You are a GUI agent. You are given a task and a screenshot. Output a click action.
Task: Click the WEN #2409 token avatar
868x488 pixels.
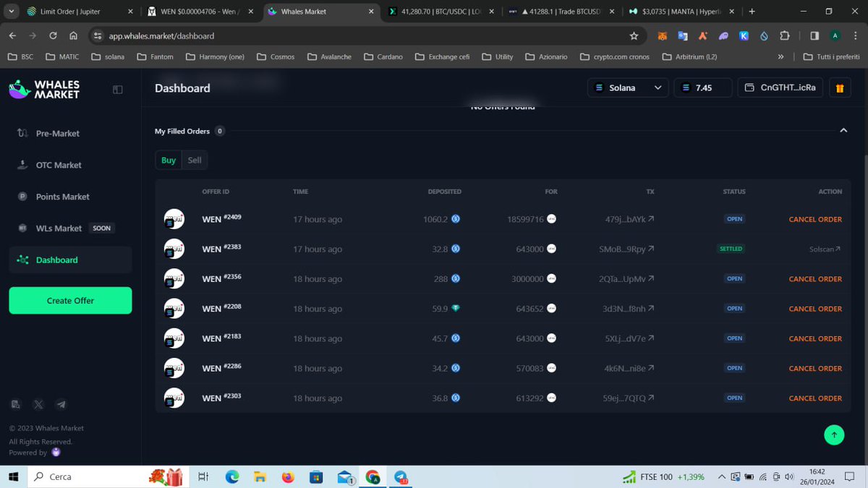[x=174, y=219]
